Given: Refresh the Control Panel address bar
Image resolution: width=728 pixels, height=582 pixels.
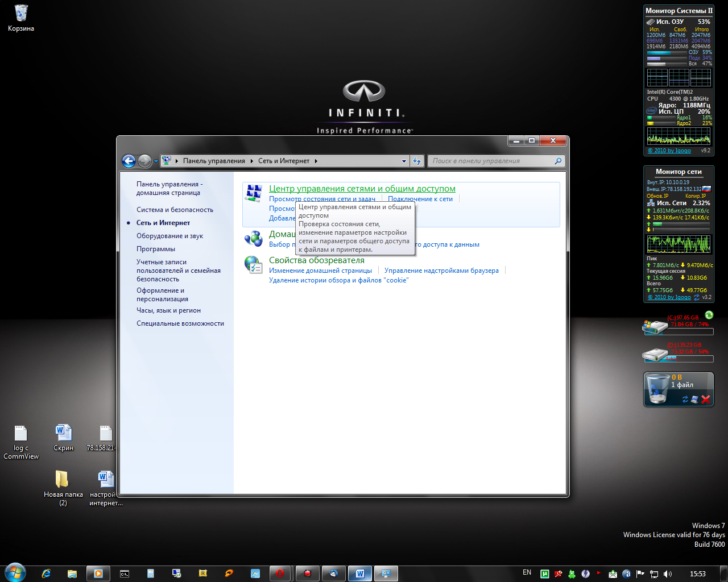Looking at the screenshot, I should coord(417,161).
